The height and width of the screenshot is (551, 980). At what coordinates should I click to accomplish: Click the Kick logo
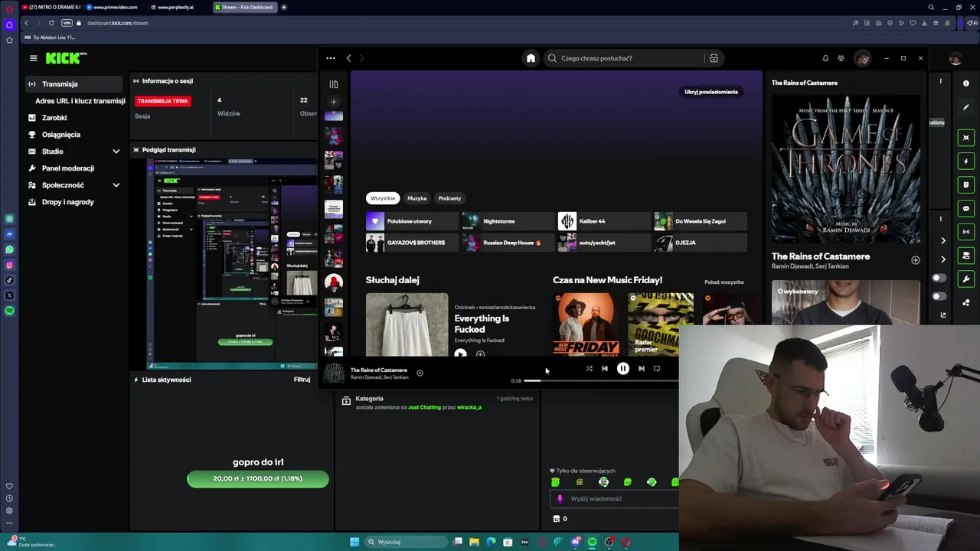65,58
